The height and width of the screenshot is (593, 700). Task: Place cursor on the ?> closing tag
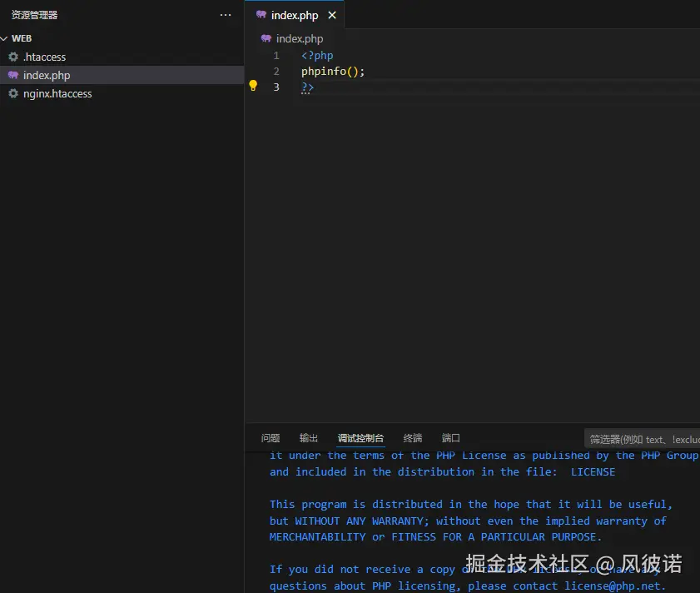pos(308,87)
